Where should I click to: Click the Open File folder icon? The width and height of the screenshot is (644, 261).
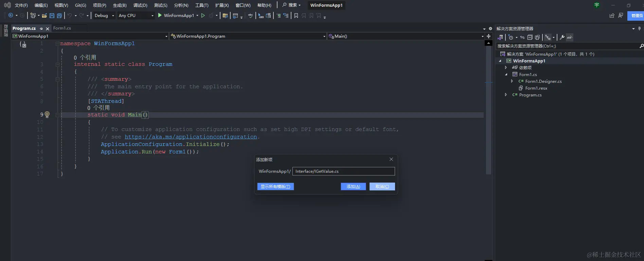(44, 16)
